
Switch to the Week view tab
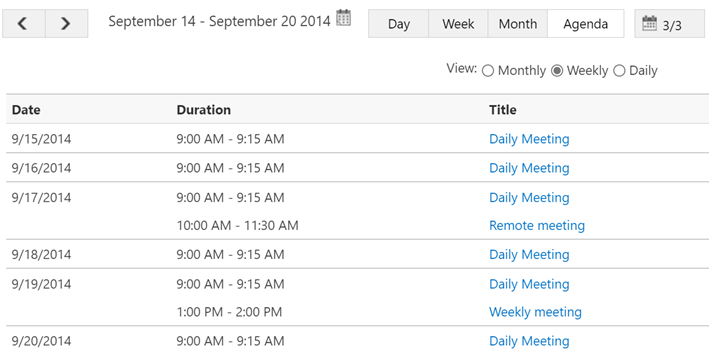click(458, 24)
